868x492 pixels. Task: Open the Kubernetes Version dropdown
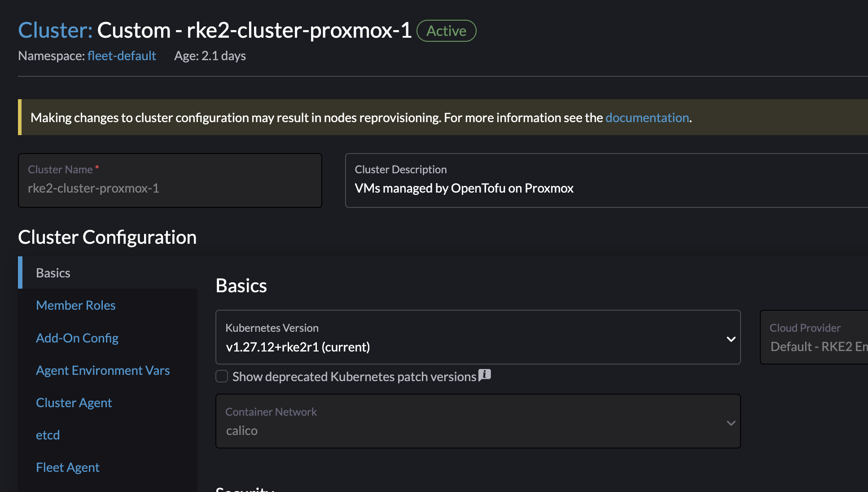478,337
